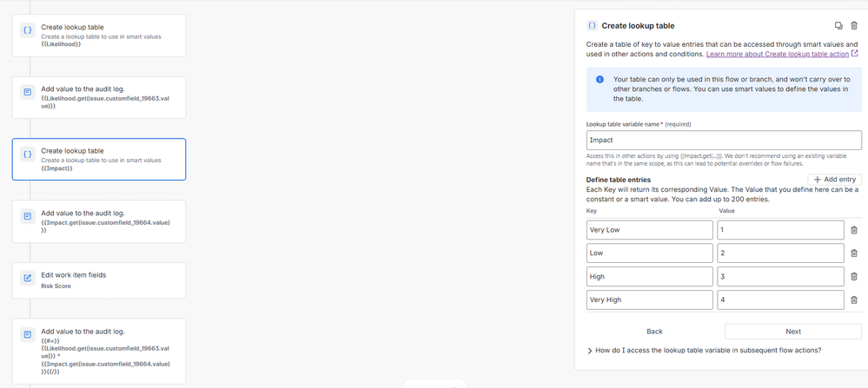Image resolution: width=868 pixels, height=388 pixels.
Task: Expand How do I access the lookup table variable
Action: point(704,350)
